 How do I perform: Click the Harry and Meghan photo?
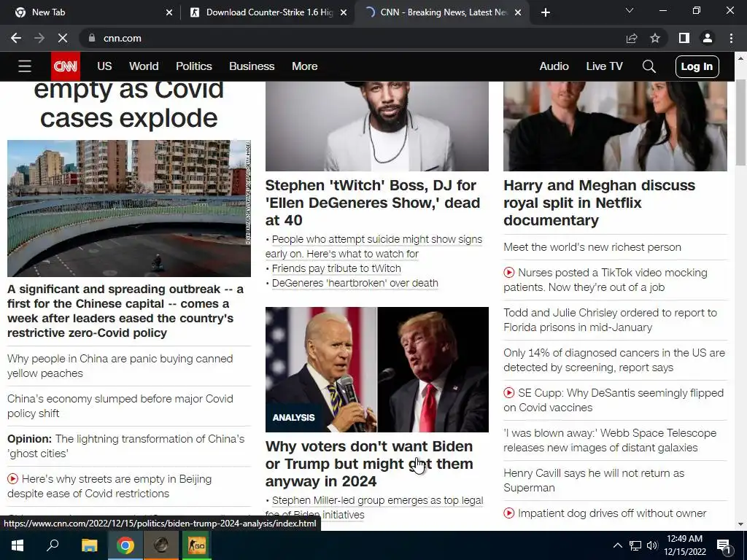pyautogui.click(x=615, y=126)
